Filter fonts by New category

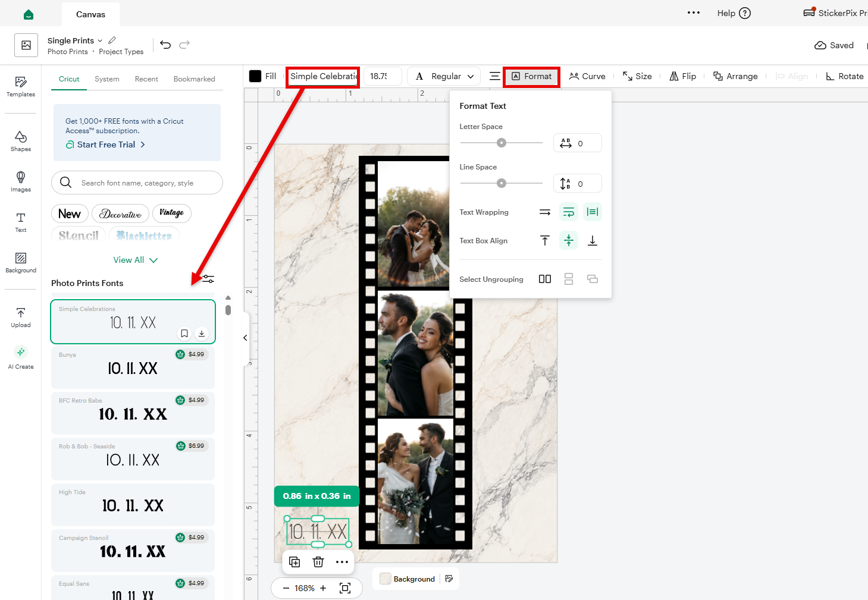click(70, 213)
